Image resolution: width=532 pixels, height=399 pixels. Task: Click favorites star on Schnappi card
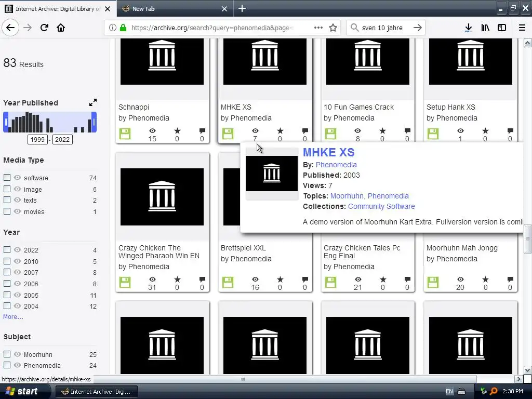point(177,130)
